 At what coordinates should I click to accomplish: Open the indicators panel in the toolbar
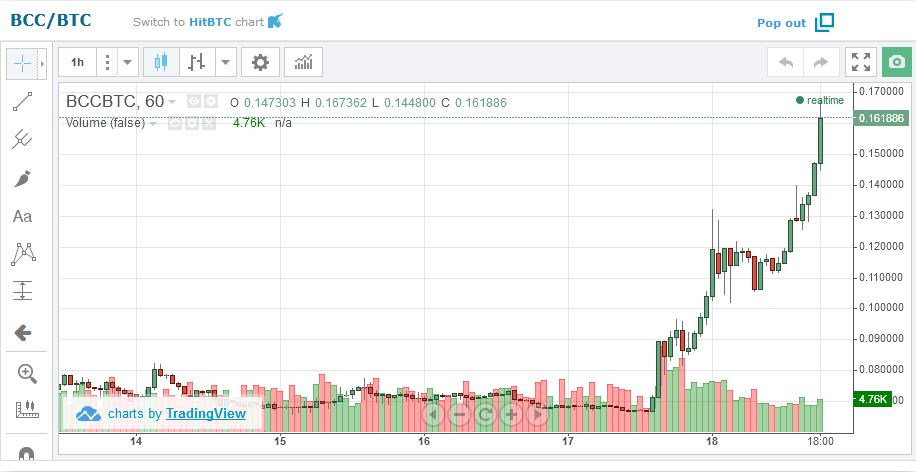coord(304,62)
